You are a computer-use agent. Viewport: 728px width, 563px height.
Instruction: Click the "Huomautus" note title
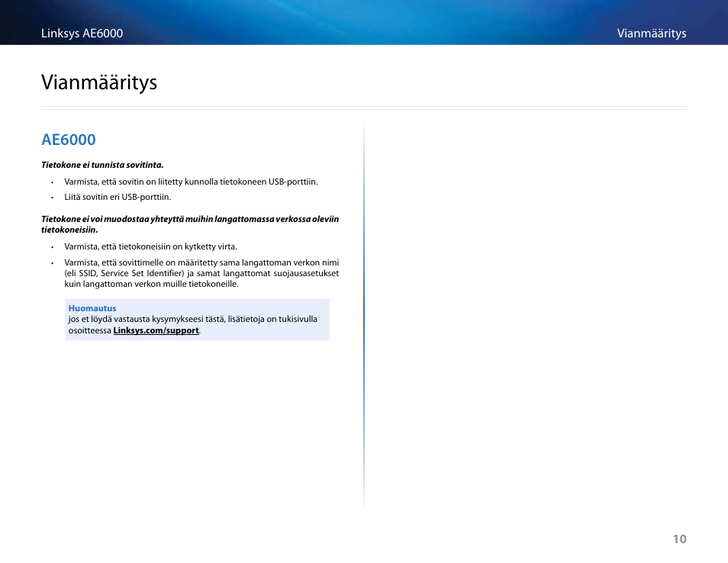point(92,308)
